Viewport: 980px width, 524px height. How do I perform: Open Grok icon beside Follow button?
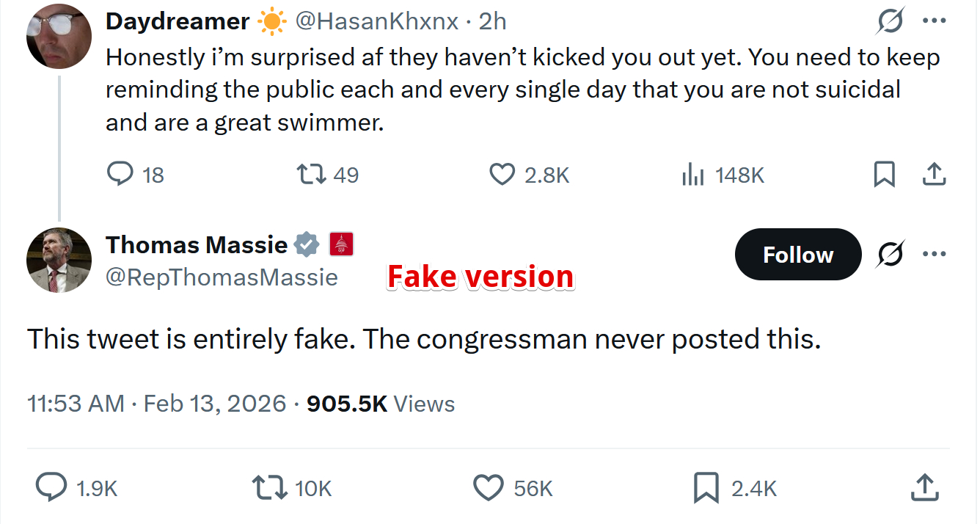[x=891, y=254]
